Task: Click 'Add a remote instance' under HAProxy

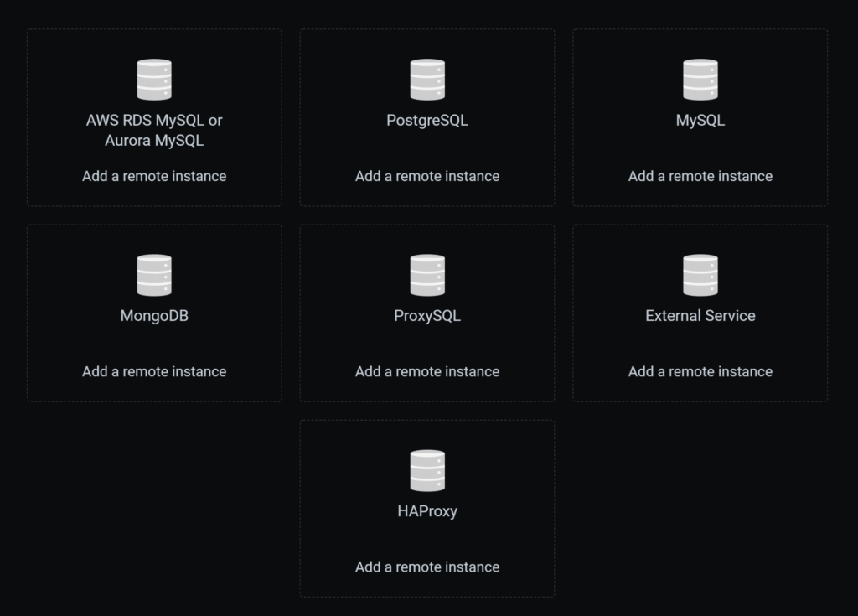Action: 427,567
